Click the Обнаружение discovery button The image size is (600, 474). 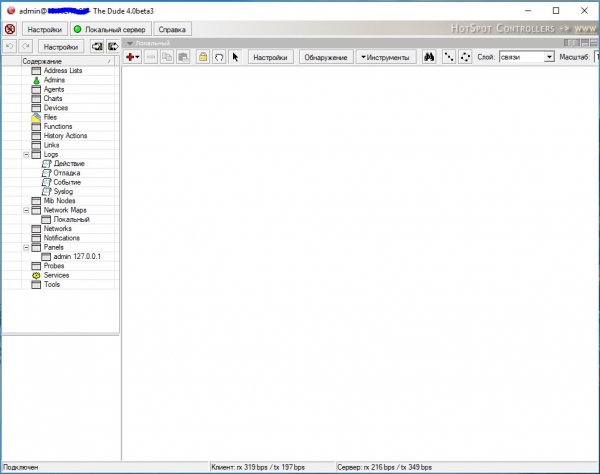coord(324,58)
